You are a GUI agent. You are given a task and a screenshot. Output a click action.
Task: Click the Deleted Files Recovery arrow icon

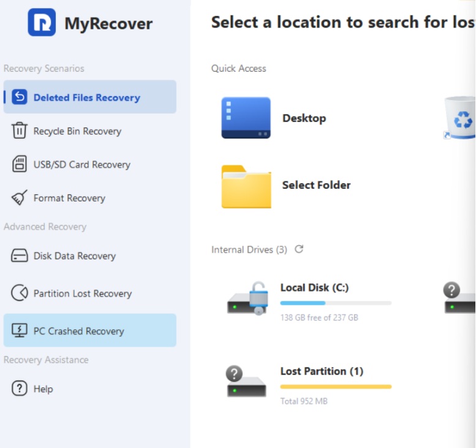click(x=20, y=97)
